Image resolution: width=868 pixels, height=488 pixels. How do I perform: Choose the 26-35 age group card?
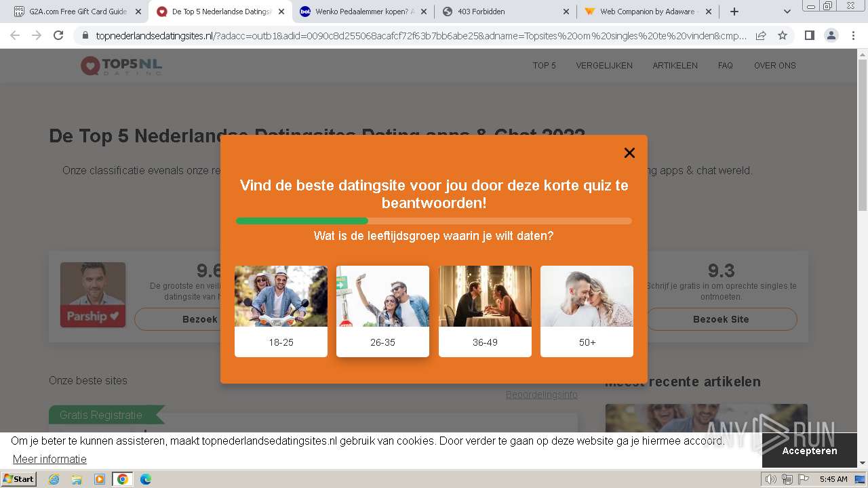click(382, 311)
